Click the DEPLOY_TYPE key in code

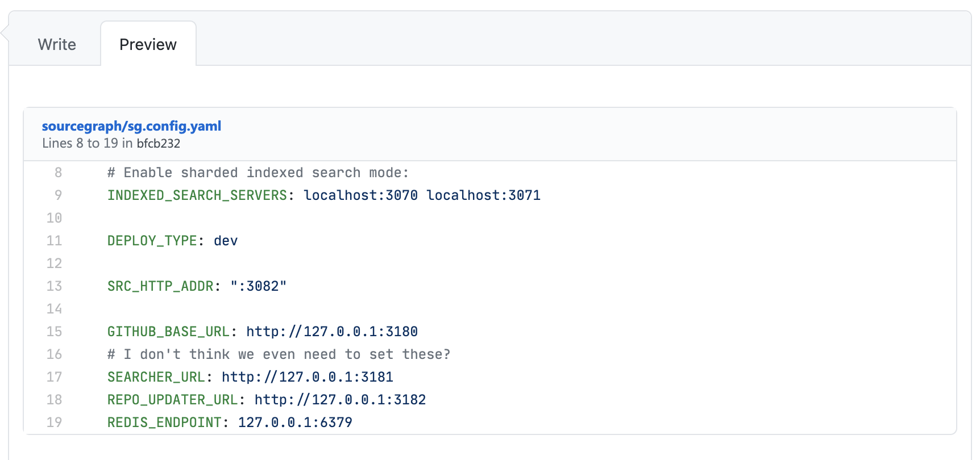click(x=152, y=241)
